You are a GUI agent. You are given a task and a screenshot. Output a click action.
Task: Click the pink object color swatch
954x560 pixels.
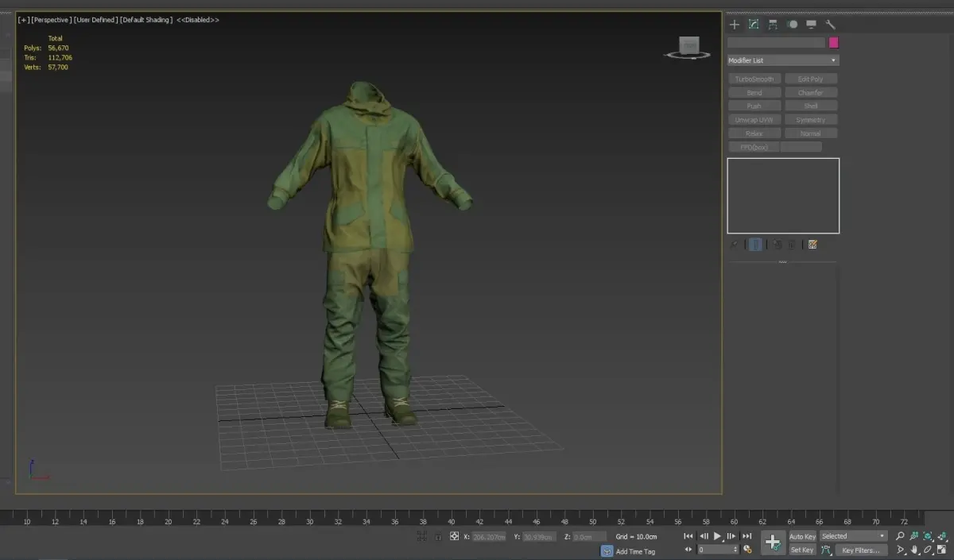click(834, 43)
